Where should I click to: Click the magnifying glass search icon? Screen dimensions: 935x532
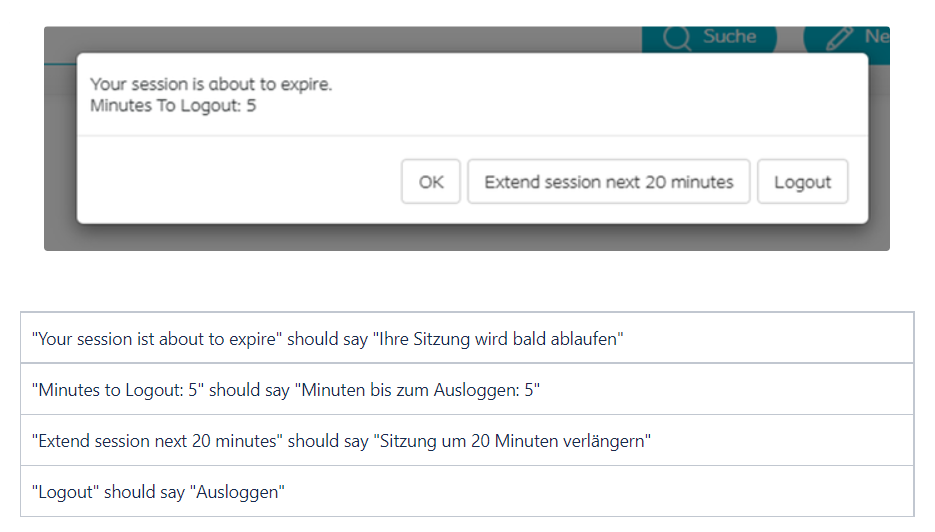click(x=677, y=37)
